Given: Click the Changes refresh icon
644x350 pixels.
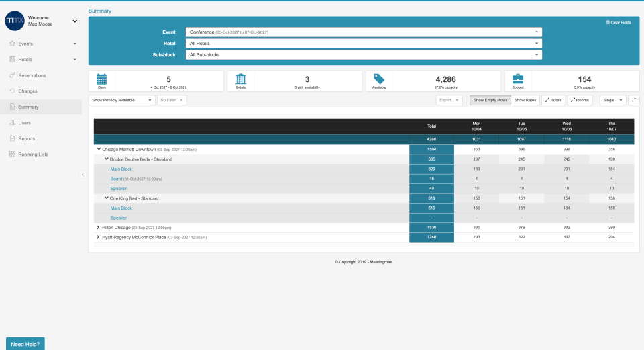Looking at the screenshot, I should pos(12,91).
